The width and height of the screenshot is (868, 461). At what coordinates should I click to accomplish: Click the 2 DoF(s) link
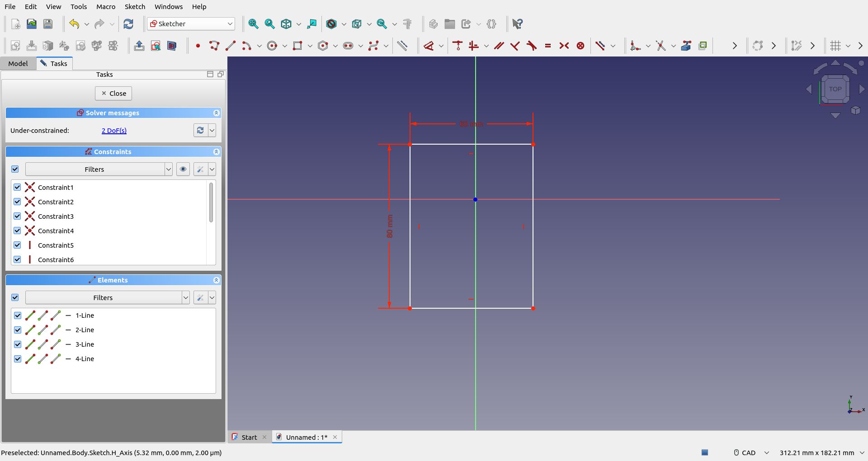(x=114, y=131)
